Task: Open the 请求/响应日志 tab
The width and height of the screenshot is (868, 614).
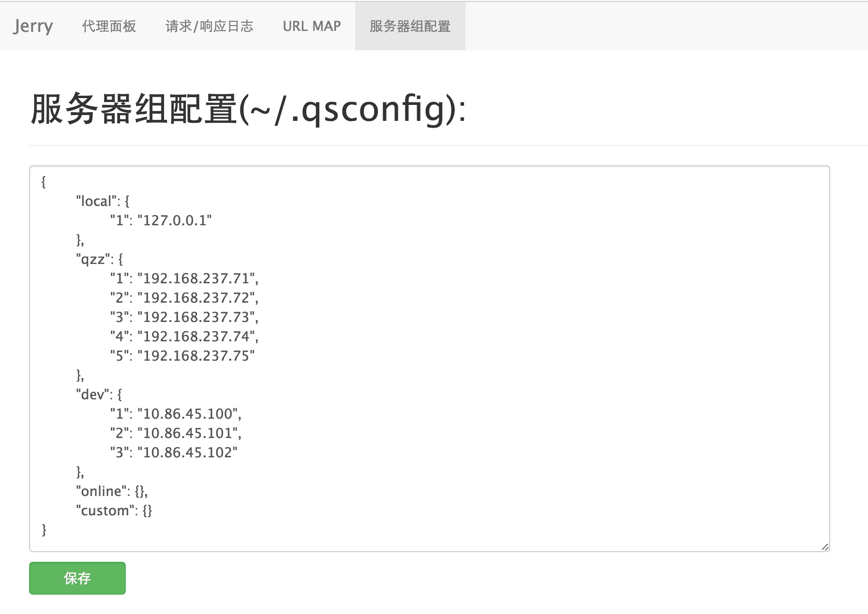Action: point(209,26)
